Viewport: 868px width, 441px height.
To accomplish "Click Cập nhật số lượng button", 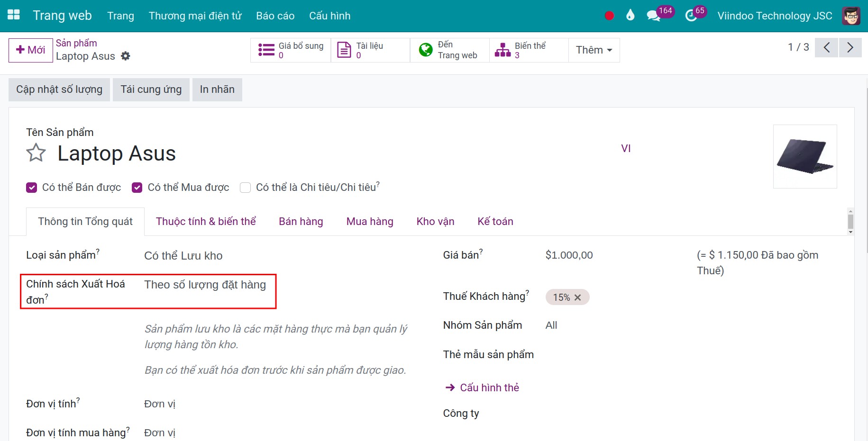I will click(x=59, y=90).
